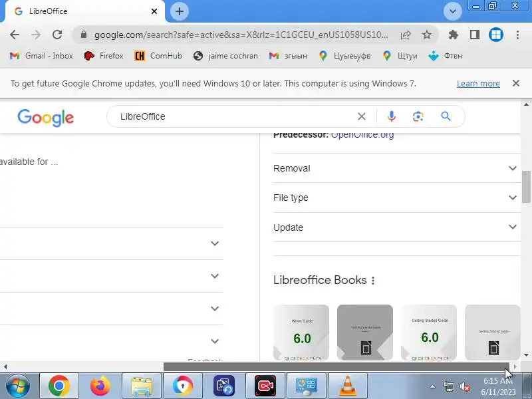This screenshot has height=399, width=532.
Task: Clear the search box text
Action: (362, 116)
